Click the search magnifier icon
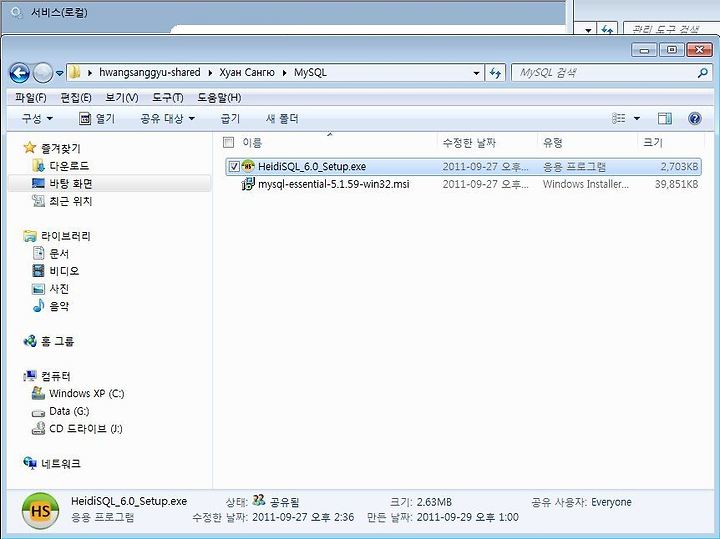Image resolution: width=720 pixels, height=539 pixels. pyautogui.click(x=702, y=73)
